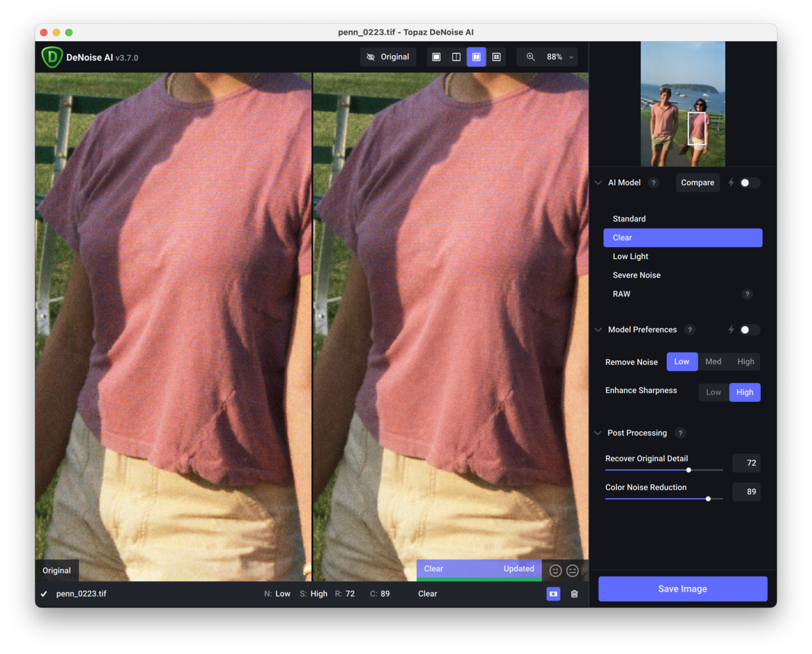Select the side-by-side view icon
Screen dimensions: 812x654
pos(476,57)
